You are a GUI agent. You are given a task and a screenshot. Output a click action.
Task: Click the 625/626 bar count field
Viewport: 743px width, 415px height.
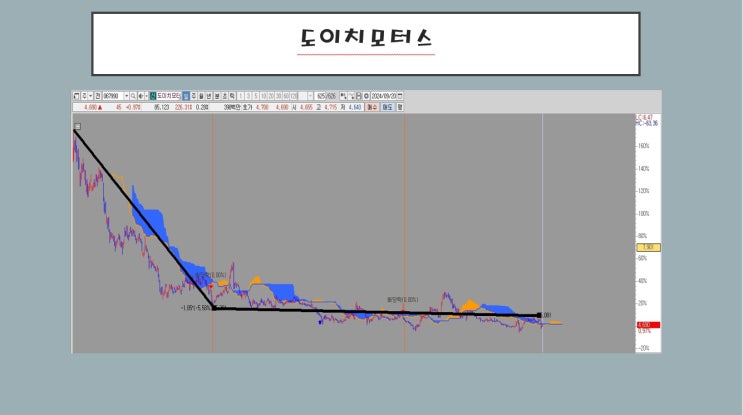click(x=326, y=96)
